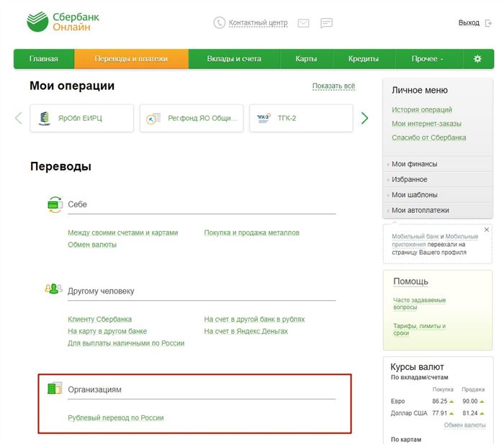The width and height of the screenshot is (504, 444).
Task: Click the phone icon beside Контактный центр
Action: [x=219, y=23]
